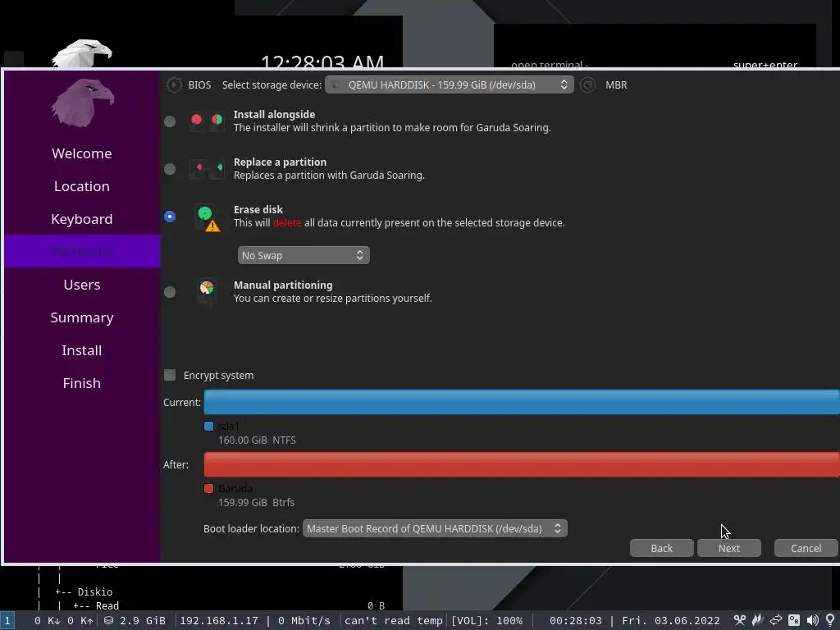Click the MBR partition table icon
Image resolution: width=840 pixels, height=630 pixels.
coord(587,84)
